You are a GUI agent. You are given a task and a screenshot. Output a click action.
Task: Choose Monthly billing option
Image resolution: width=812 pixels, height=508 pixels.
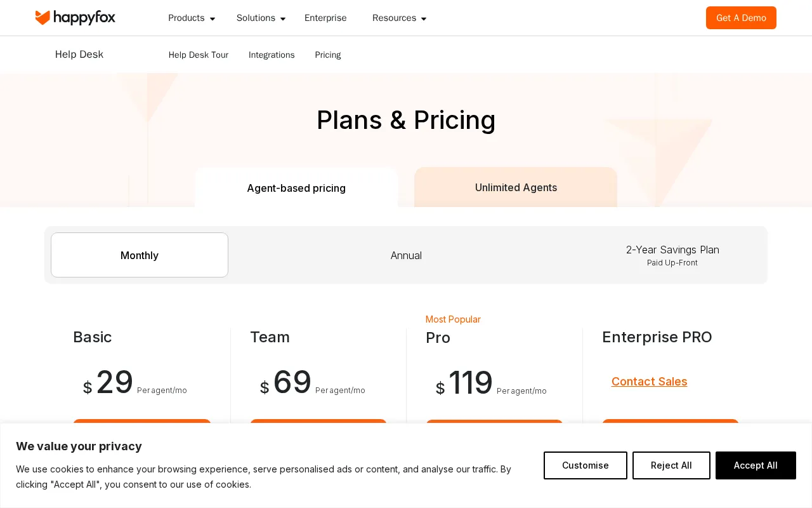coord(140,255)
